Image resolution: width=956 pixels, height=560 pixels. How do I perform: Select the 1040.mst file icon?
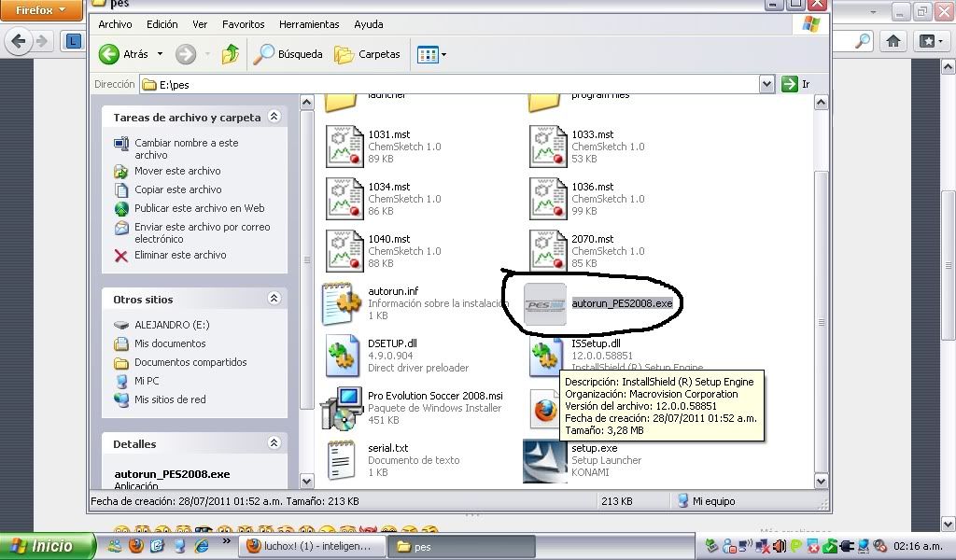pos(344,251)
